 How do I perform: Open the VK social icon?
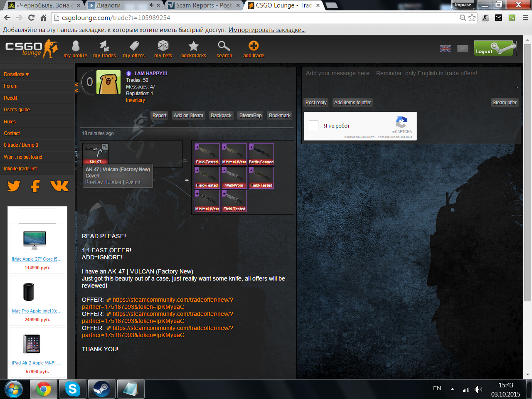[x=59, y=186]
